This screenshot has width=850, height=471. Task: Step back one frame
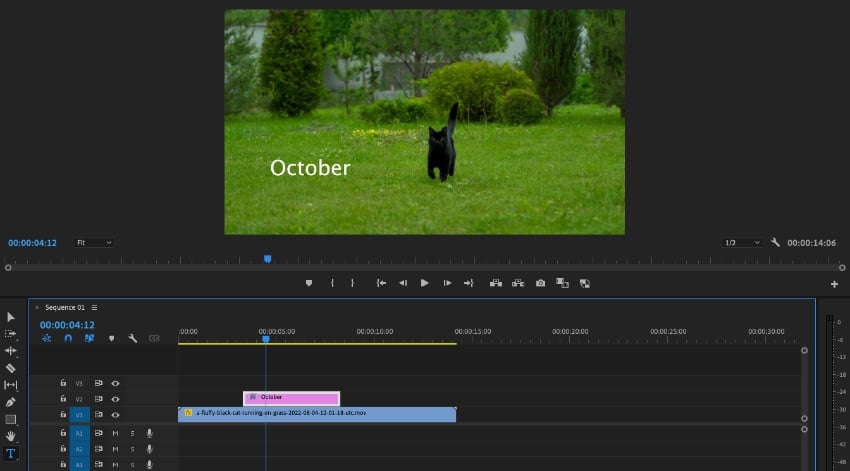tap(403, 283)
